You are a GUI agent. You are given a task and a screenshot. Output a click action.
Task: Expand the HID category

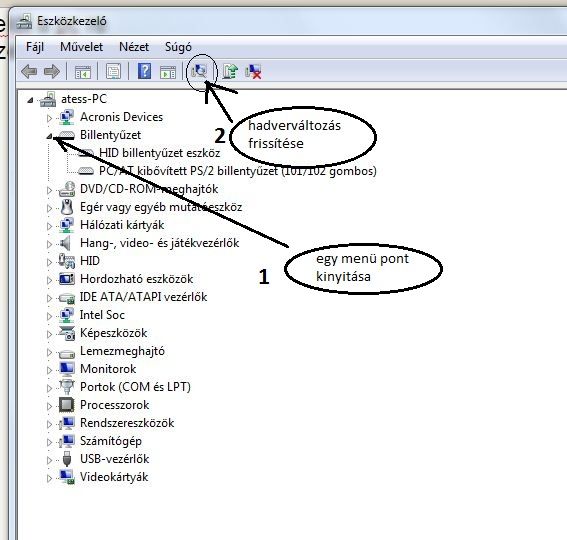click(50, 262)
